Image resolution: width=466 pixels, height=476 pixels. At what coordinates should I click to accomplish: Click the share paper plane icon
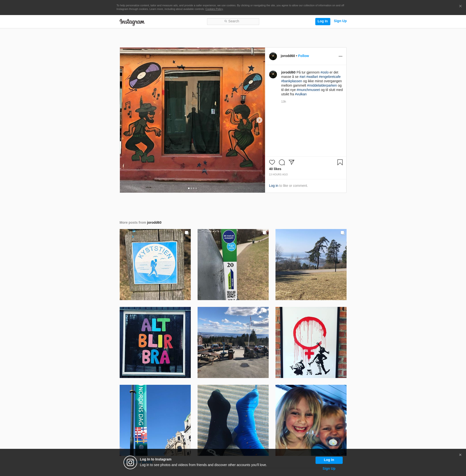pos(291,162)
